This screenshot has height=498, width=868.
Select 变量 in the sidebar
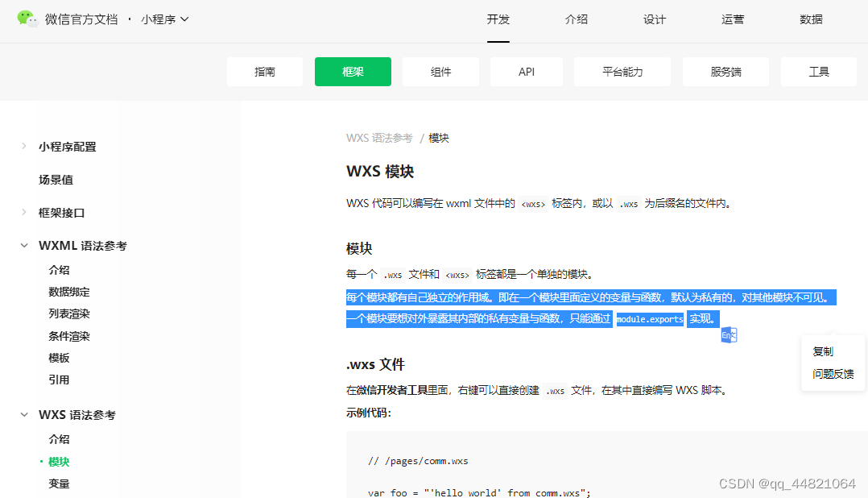point(60,483)
